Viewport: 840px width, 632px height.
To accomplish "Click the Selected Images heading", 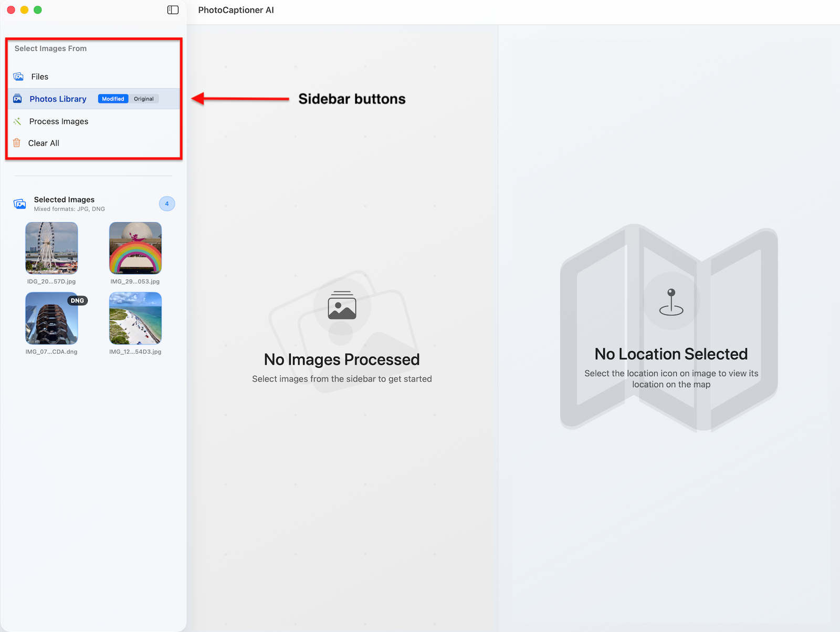I will [x=64, y=200].
